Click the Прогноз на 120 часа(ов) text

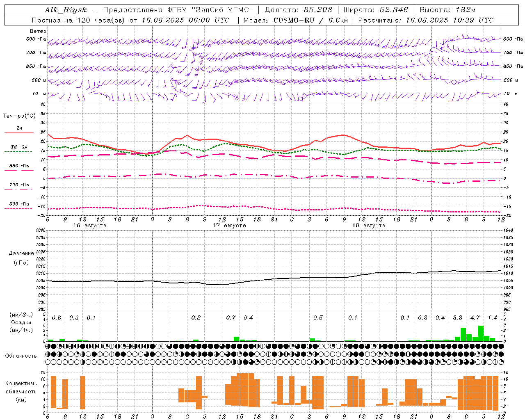click(79, 20)
